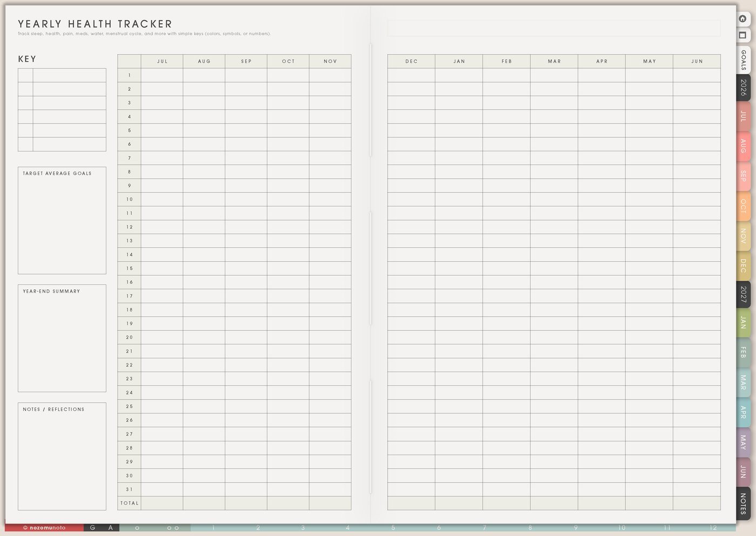Go to numbered footer tab 7
Screen dimensions: 756x536
pos(484,528)
